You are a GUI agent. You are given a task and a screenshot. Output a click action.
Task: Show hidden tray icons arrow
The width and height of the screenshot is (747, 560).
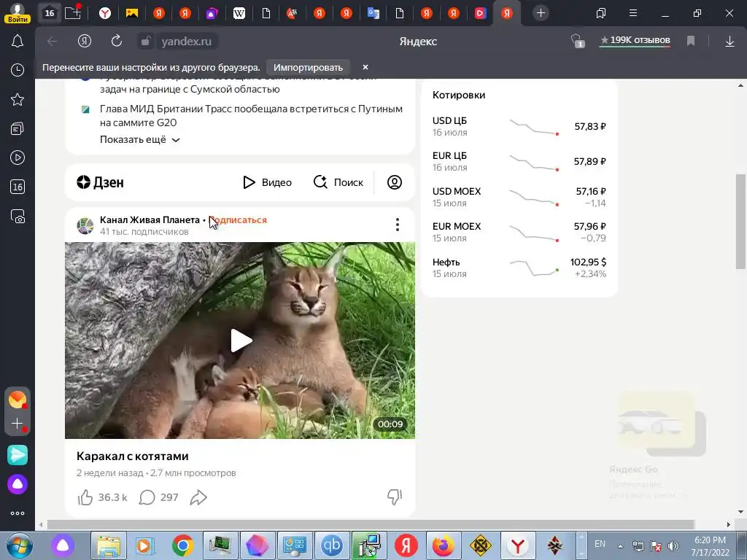click(620, 546)
